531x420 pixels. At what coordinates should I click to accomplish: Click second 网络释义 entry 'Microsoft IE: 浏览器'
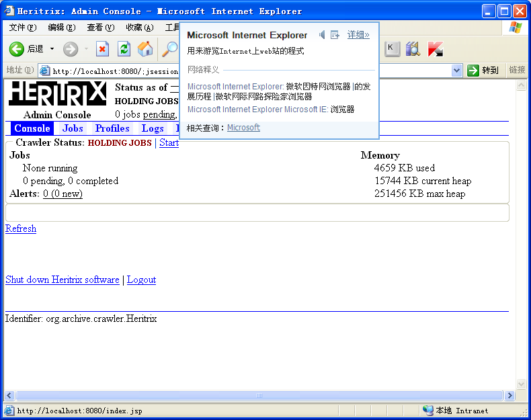coord(271,110)
